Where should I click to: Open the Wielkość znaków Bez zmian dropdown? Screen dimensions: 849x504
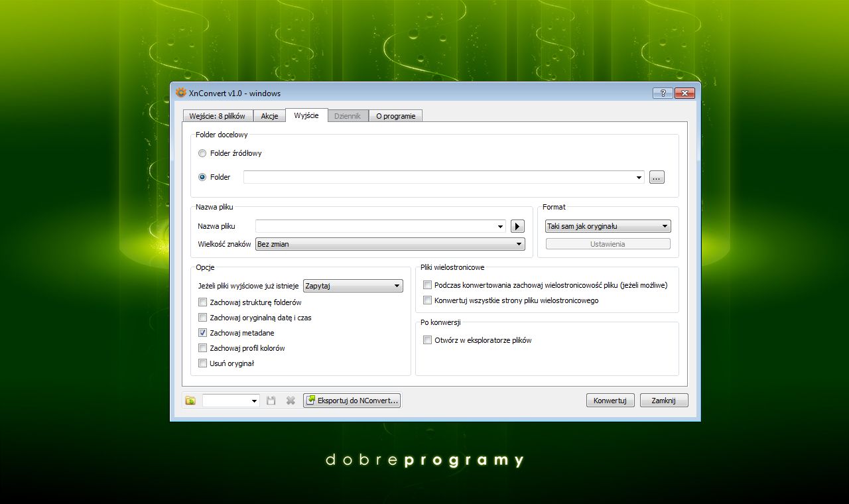pyautogui.click(x=390, y=244)
